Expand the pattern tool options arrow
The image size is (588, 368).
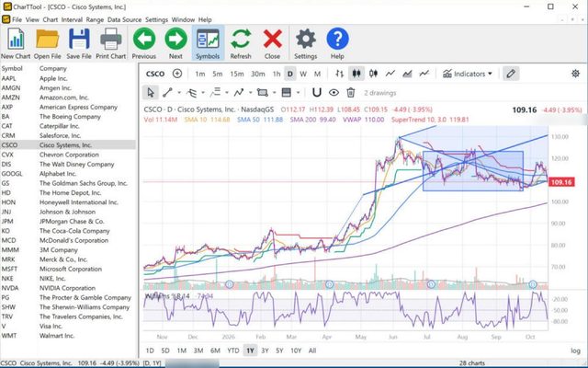pyautogui.click(x=251, y=93)
